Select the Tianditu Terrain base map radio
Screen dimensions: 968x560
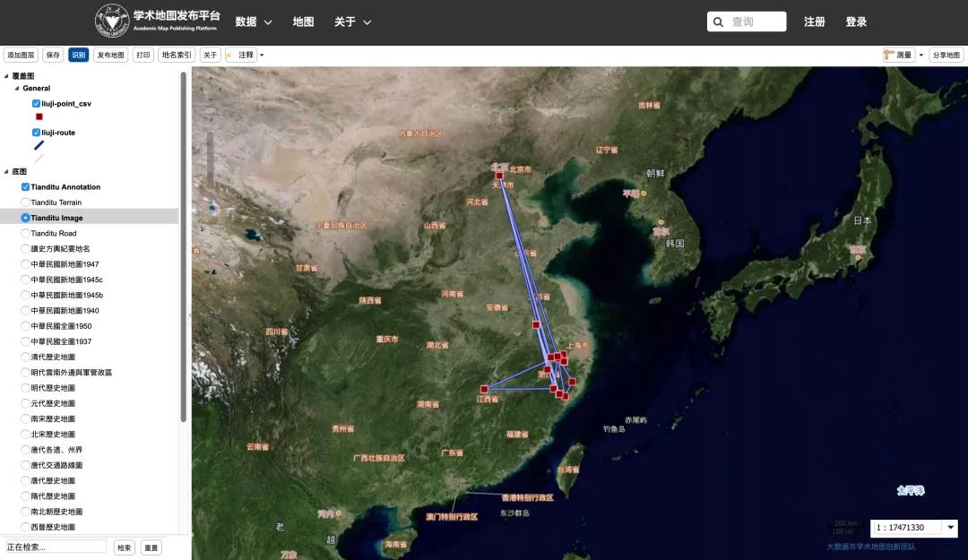tap(25, 202)
